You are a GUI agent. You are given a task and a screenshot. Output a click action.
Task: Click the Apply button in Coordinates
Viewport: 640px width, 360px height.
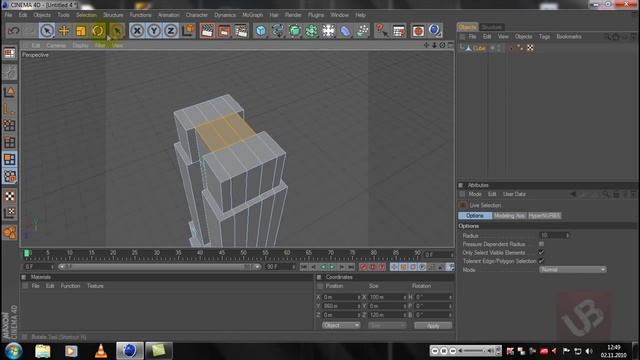pyautogui.click(x=433, y=325)
